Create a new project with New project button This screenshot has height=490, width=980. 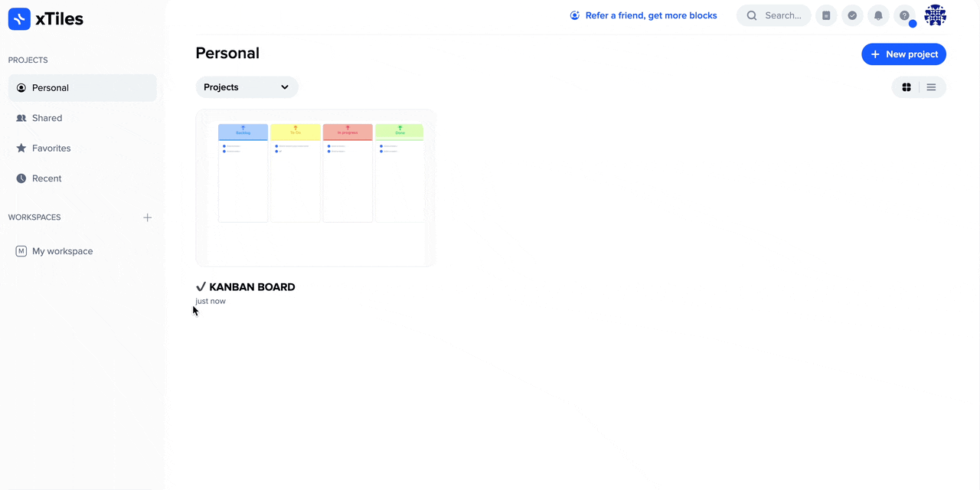pyautogui.click(x=903, y=54)
